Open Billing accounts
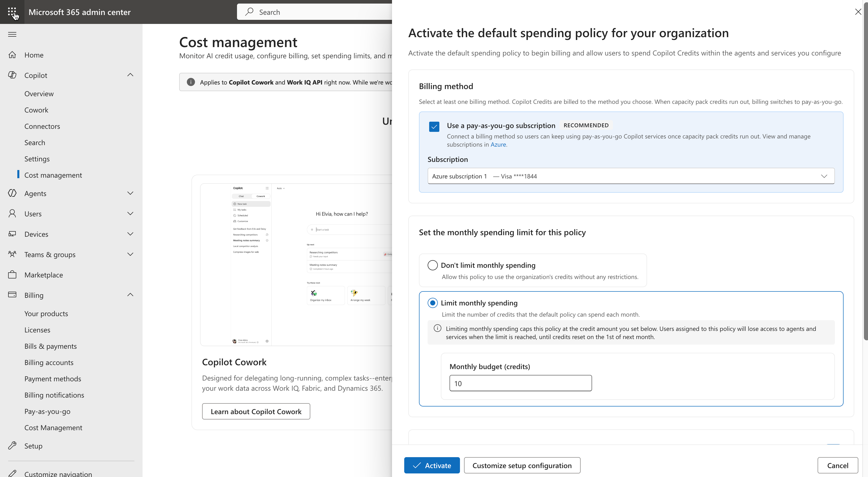The width and height of the screenshot is (868, 477). coord(49,362)
